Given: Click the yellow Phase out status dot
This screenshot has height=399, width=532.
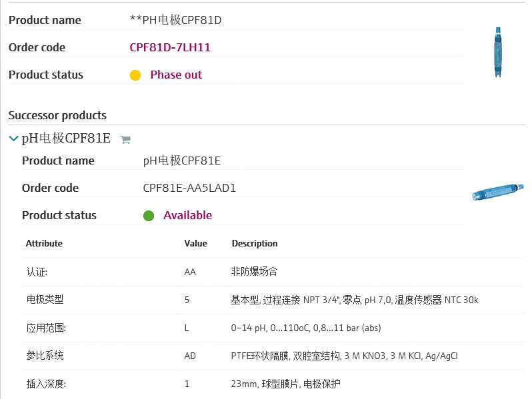Looking at the screenshot, I should pyautogui.click(x=135, y=75).
